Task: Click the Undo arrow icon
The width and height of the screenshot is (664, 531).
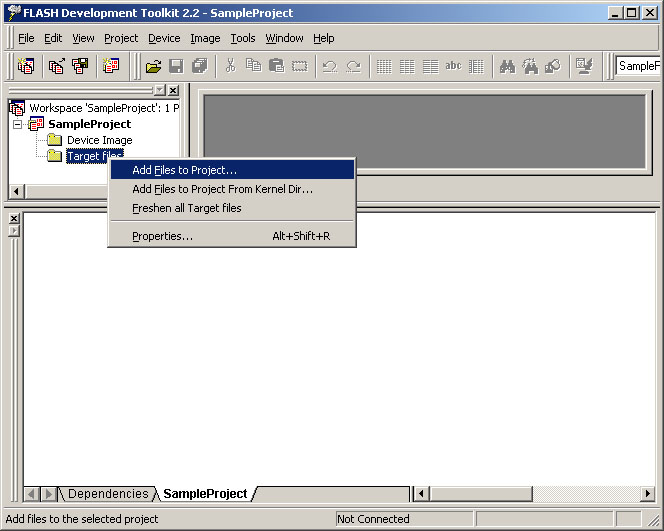Action: pyautogui.click(x=329, y=66)
